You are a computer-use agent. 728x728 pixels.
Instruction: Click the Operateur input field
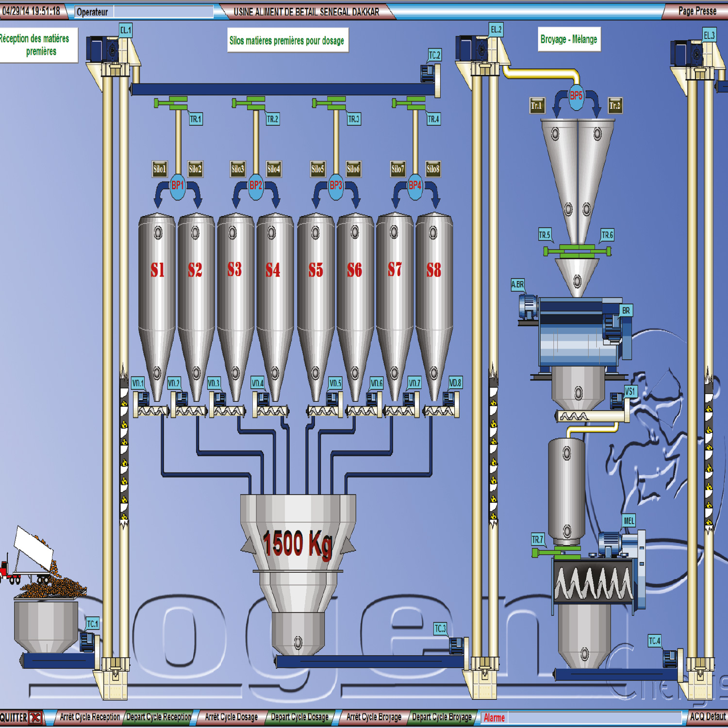[163, 12]
